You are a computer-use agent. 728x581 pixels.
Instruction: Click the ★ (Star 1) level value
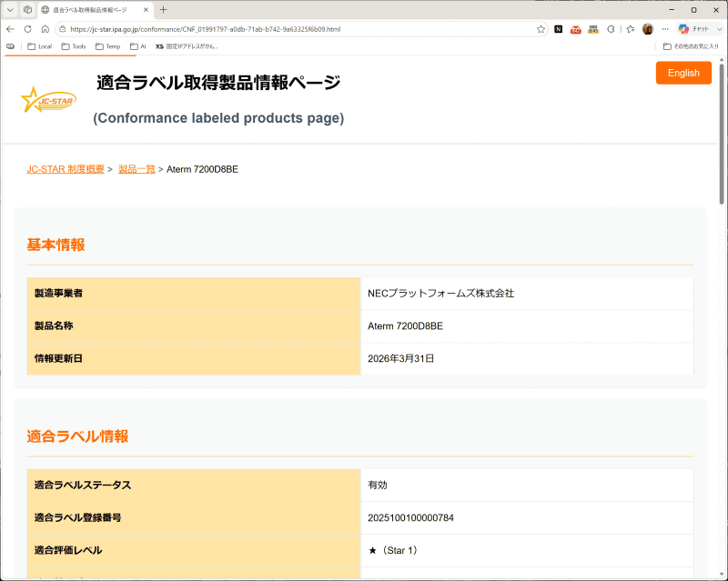[393, 550]
